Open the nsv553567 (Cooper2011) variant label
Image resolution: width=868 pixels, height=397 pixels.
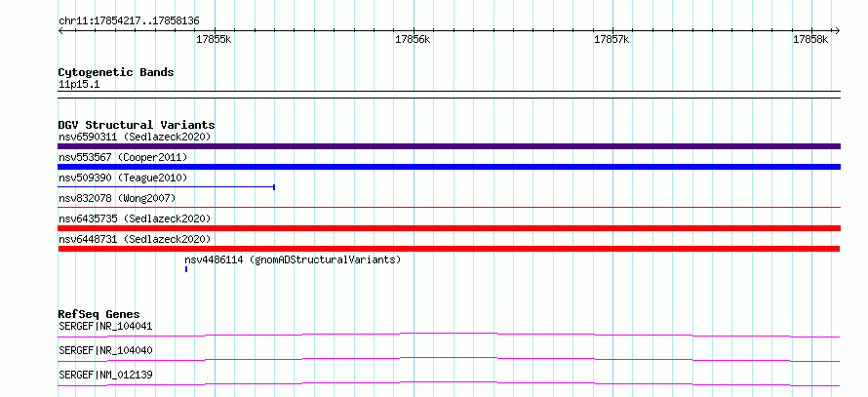pyautogui.click(x=123, y=157)
